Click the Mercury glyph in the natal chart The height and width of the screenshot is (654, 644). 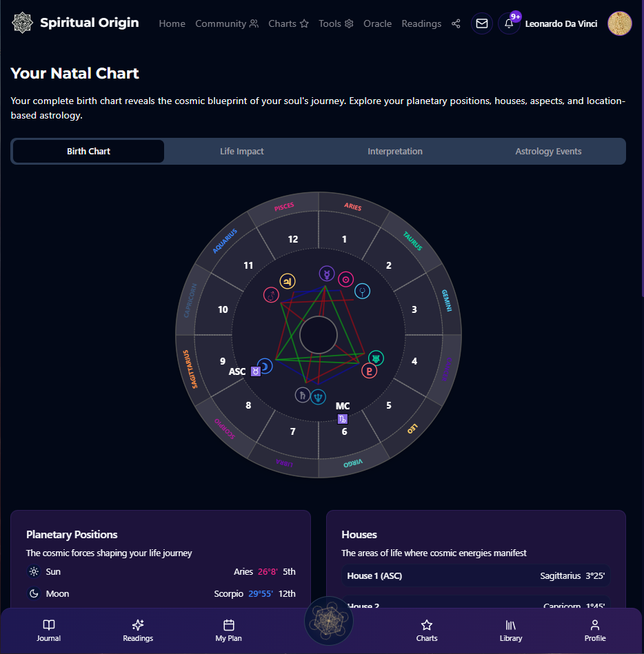tap(325, 274)
